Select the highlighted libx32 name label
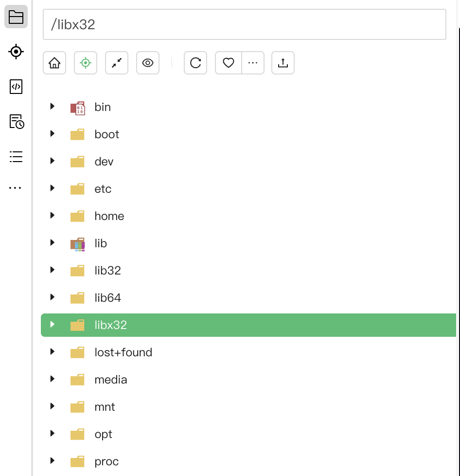The height and width of the screenshot is (476, 460). pos(111,326)
